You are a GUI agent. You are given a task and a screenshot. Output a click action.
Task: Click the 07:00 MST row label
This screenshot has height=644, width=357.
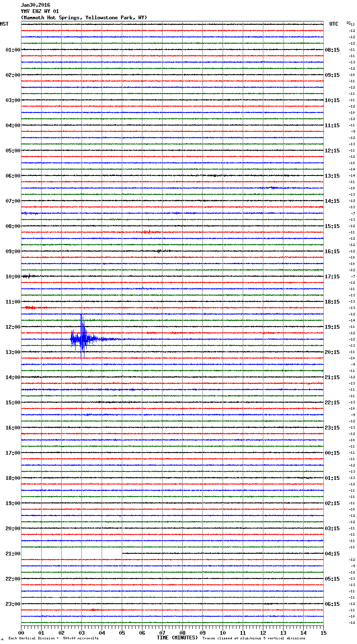13,201
